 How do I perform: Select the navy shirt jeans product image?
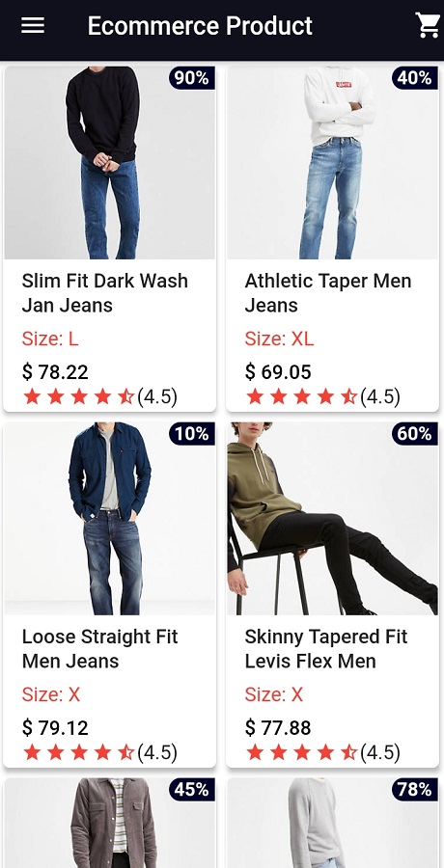click(x=110, y=519)
